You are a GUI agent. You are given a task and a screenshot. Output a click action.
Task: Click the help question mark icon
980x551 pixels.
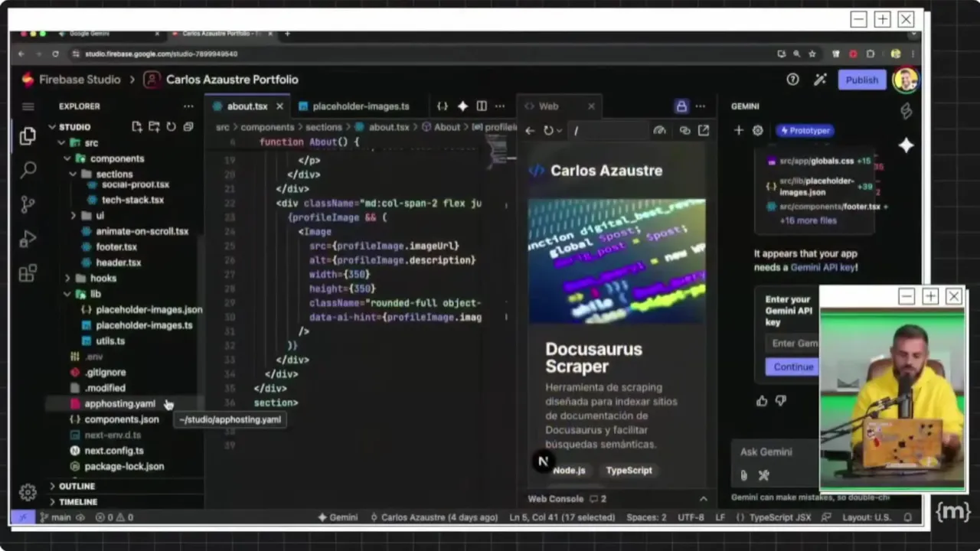pyautogui.click(x=793, y=80)
